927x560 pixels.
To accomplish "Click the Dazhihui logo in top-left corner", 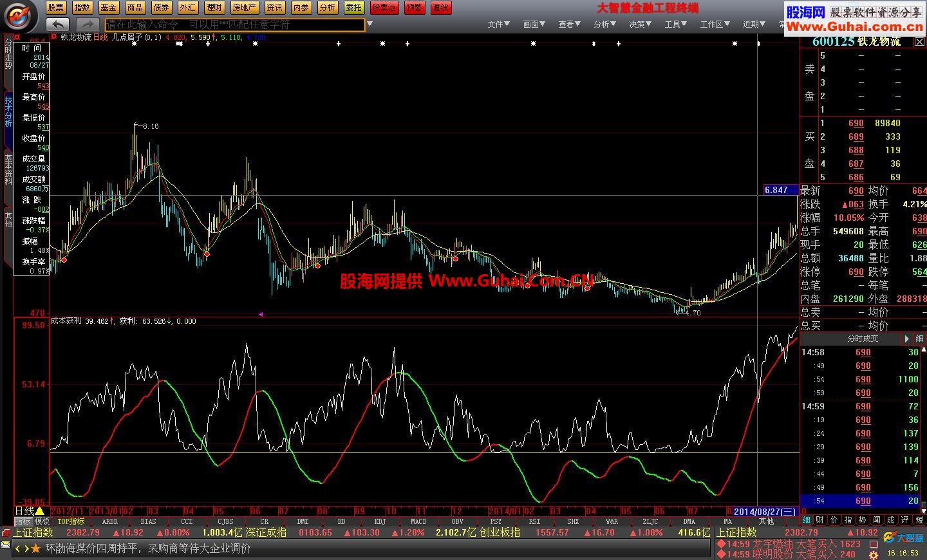I will 21,15.
